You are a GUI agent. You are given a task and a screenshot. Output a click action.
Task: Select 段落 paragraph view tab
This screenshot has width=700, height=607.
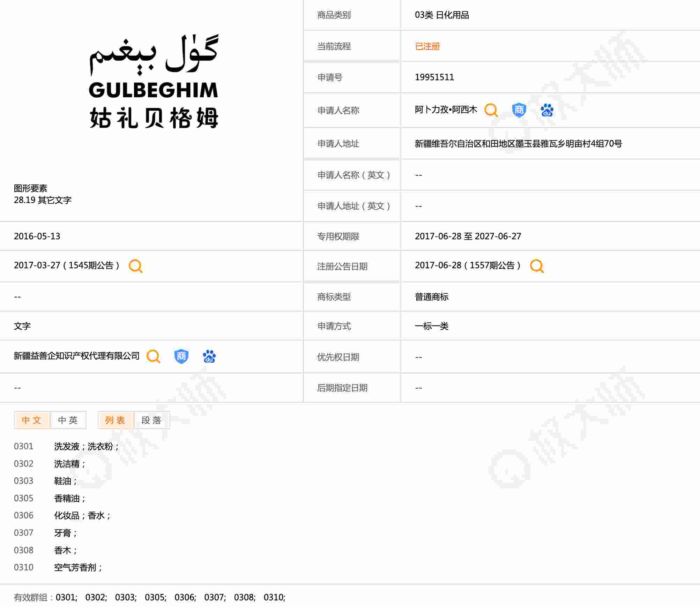[x=151, y=420]
